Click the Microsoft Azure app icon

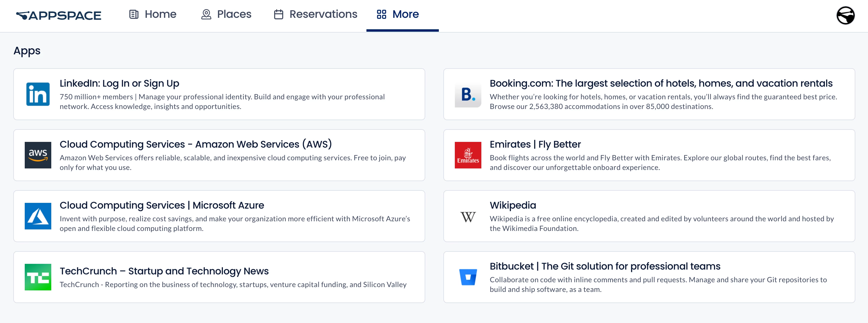tap(38, 216)
